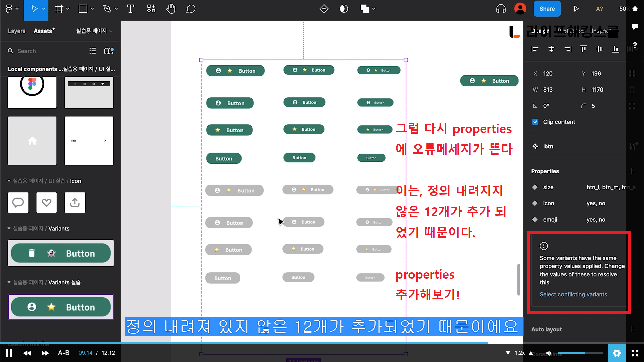Switch assets to list view icon
This screenshot has height=362, width=644.
coord(93,51)
